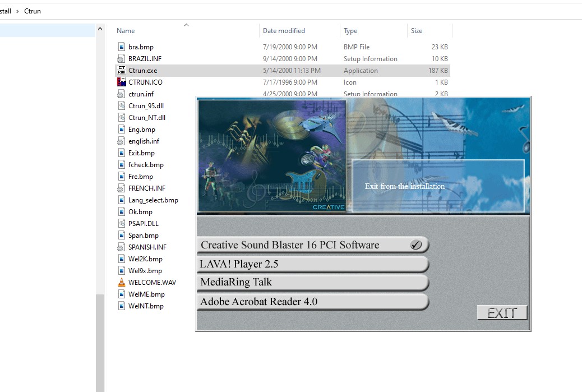This screenshot has height=392, width=582.
Task: Sort files by the Size column header
Action: pos(417,31)
